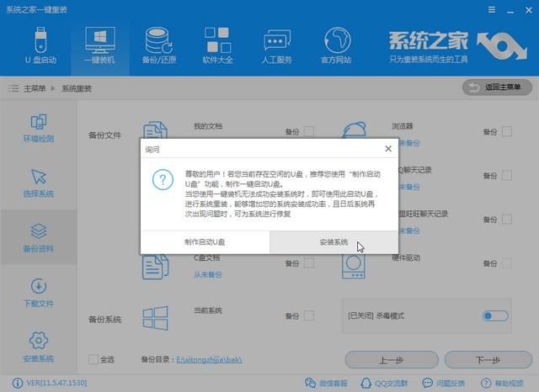Open backup directory path link

tap(209, 360)
